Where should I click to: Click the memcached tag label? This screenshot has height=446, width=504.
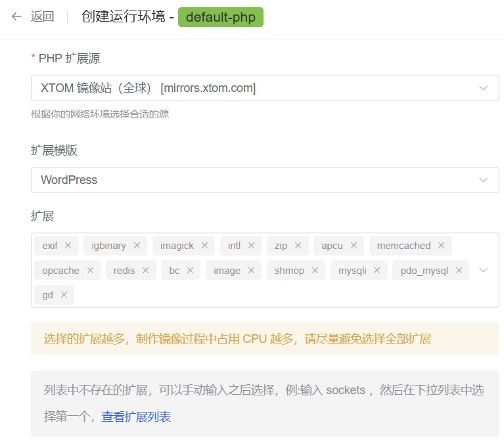point(403,246)
